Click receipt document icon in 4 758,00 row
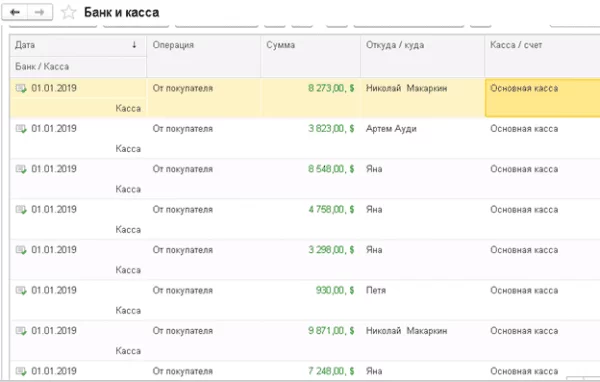Viewport: 600px width, 382px height. pyautogui.click(x=21, y=210)
